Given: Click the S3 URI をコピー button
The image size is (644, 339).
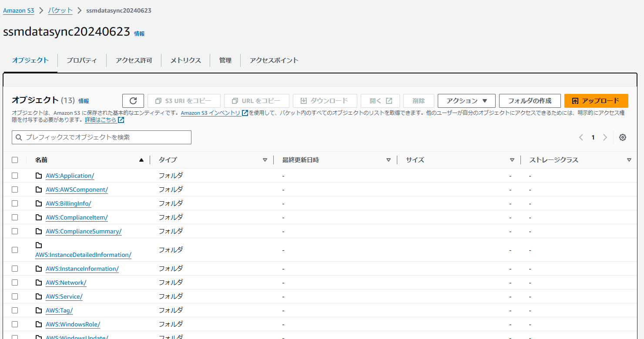Looking at the screenshot, I should click(184, 101).
